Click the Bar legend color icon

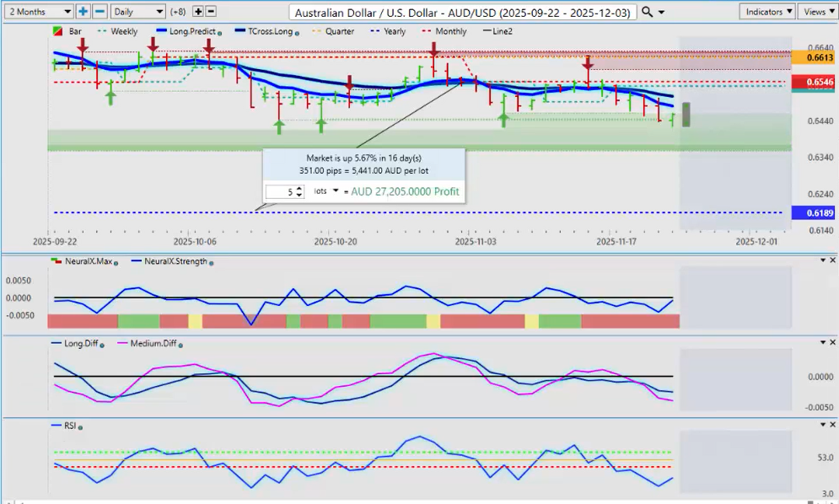click(56, 31)
